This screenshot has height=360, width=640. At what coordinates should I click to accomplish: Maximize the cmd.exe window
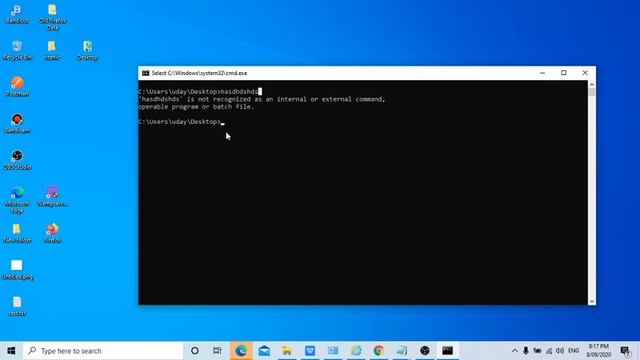tap(564, 73)
